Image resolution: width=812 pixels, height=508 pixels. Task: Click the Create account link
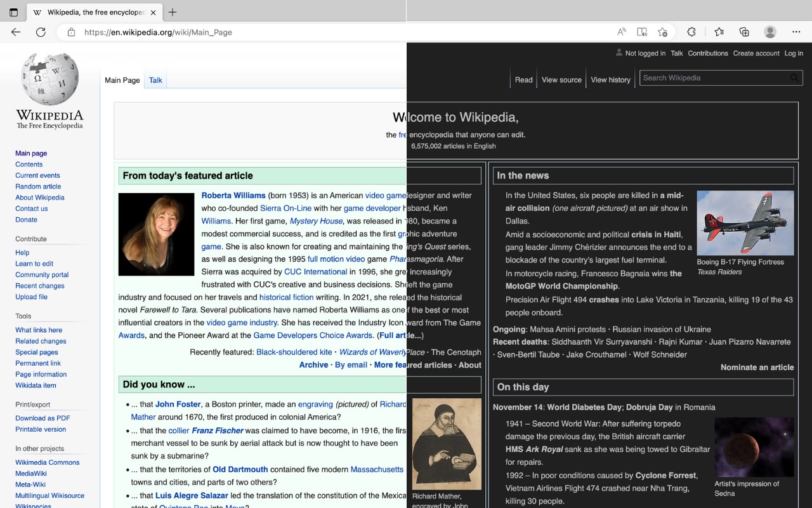tap(756, 53)
